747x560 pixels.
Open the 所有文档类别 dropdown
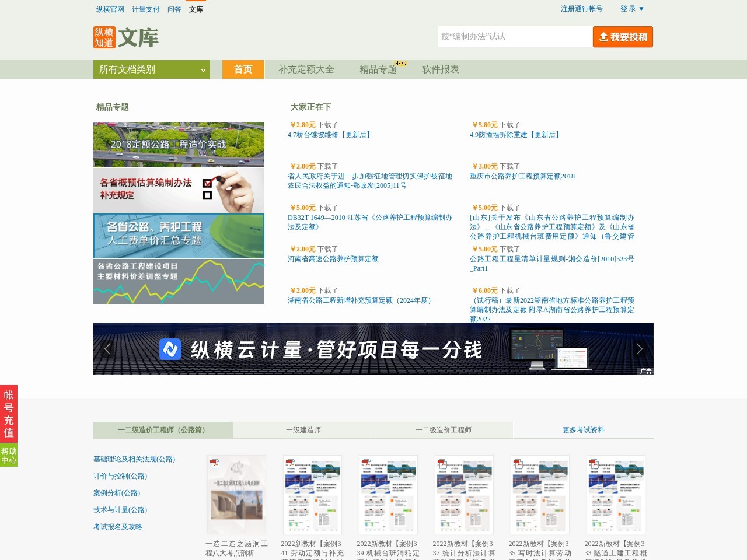click(152, 69)
